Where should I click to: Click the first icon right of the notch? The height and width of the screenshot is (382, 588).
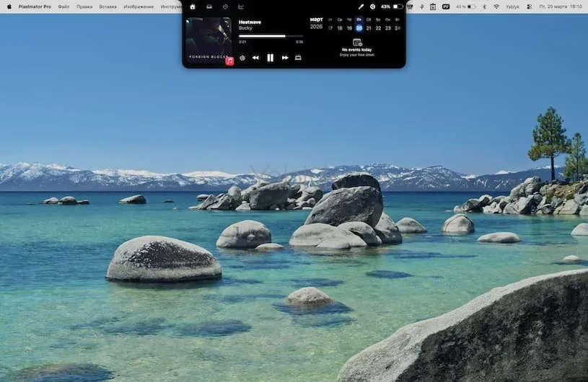click(410, 6)
